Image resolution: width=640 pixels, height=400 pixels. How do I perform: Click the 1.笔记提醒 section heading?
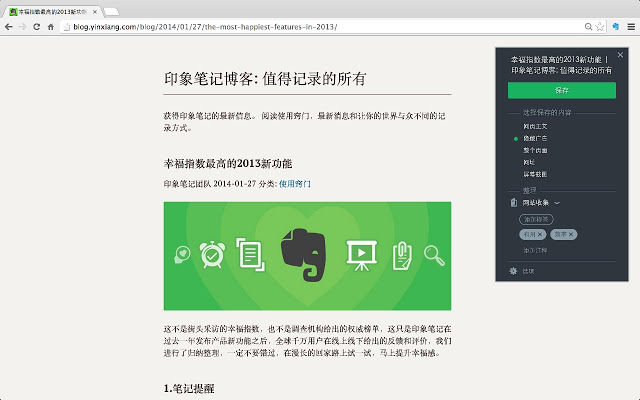click(x=189, y=388)
